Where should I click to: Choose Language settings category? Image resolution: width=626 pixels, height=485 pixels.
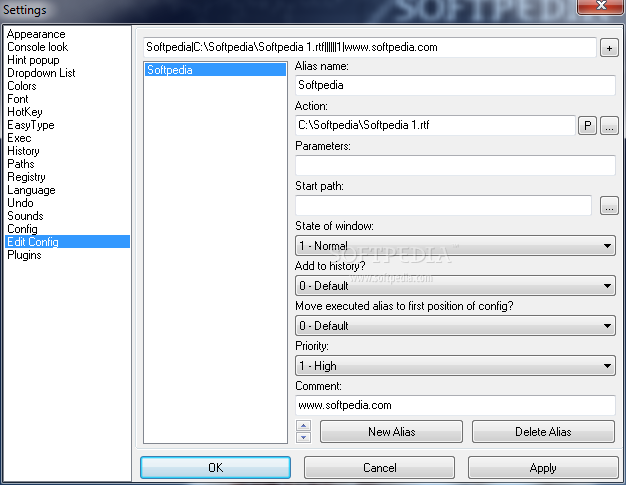(67, 190)
